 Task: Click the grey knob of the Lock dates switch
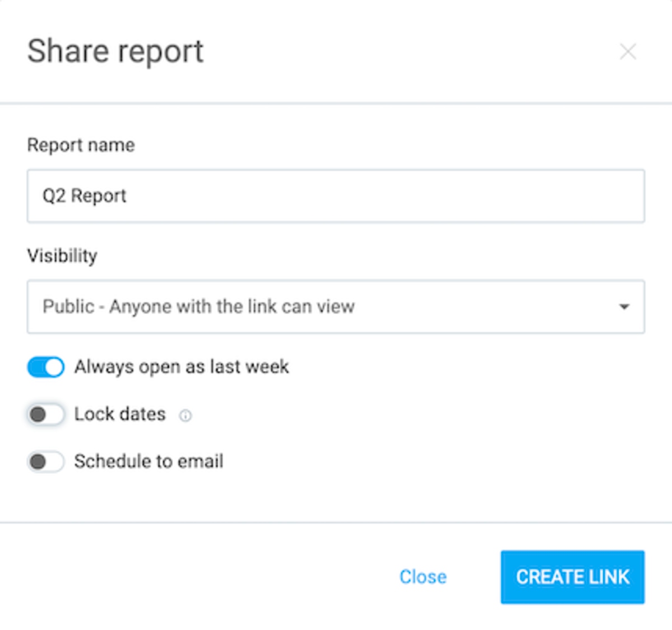point(38,415)
